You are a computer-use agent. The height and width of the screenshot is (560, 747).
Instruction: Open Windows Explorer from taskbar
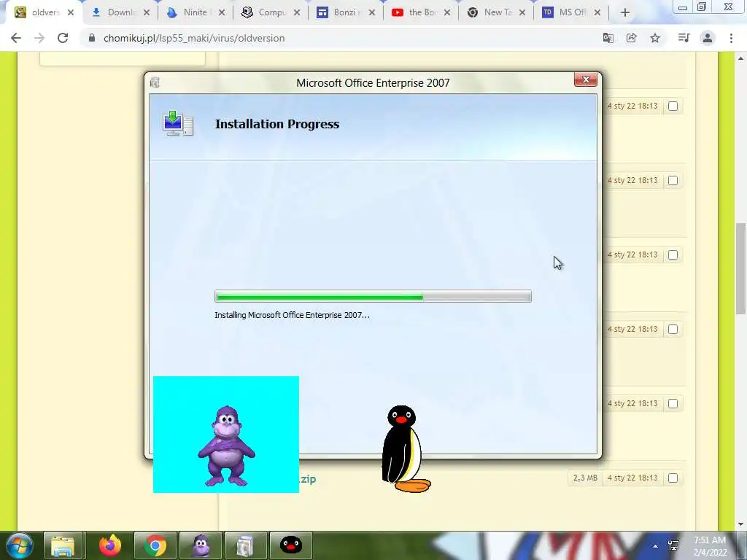coord(63,545)
